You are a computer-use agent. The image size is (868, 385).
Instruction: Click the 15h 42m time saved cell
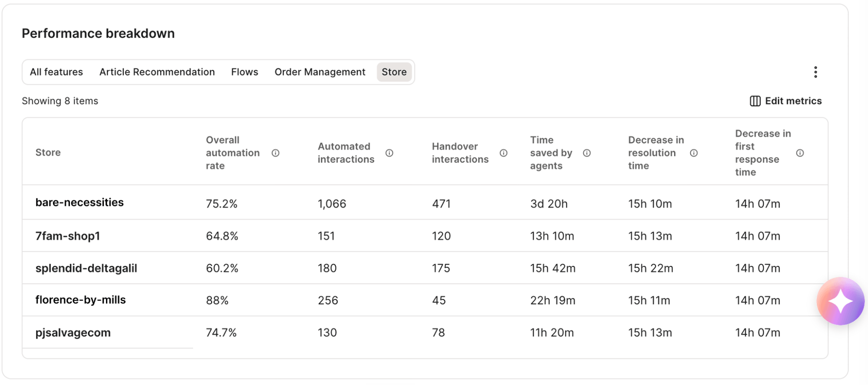point(553,268)
